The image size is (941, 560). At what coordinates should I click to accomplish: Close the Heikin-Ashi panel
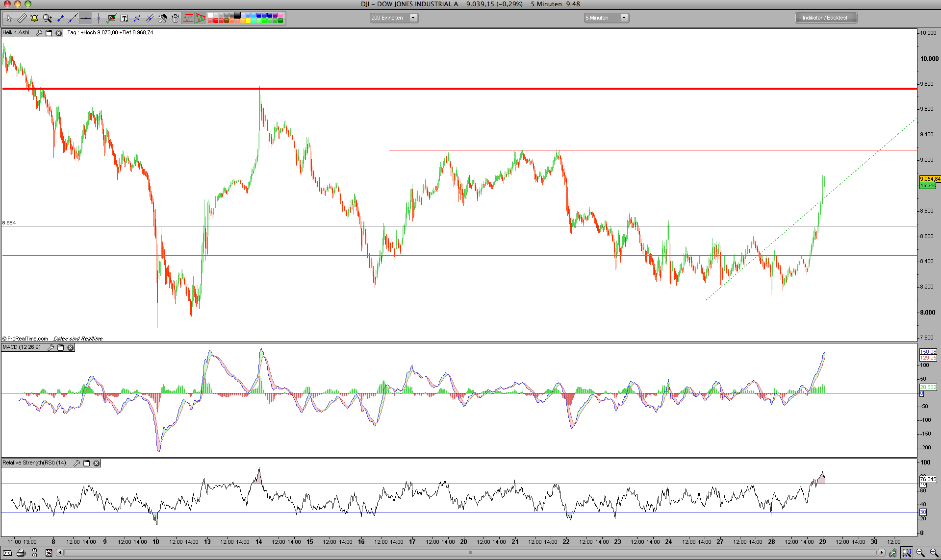click(x=58, y=33)
